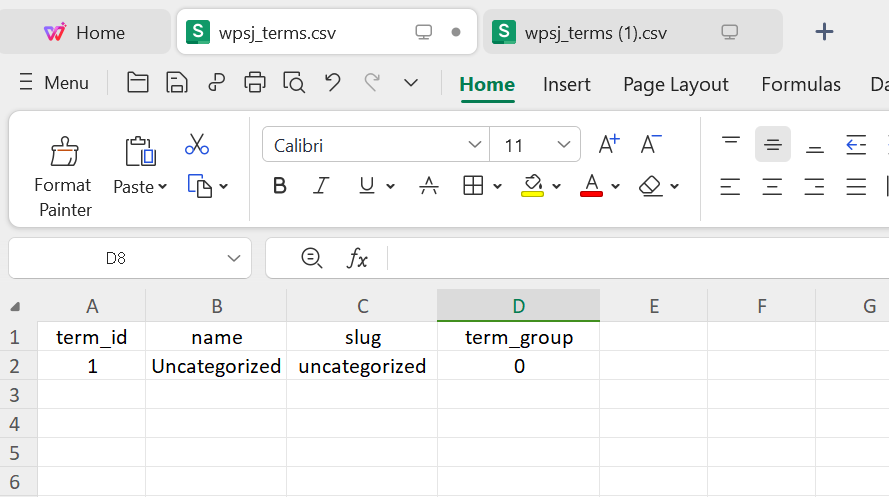Toggle Italic formatting

pos(321,186)
